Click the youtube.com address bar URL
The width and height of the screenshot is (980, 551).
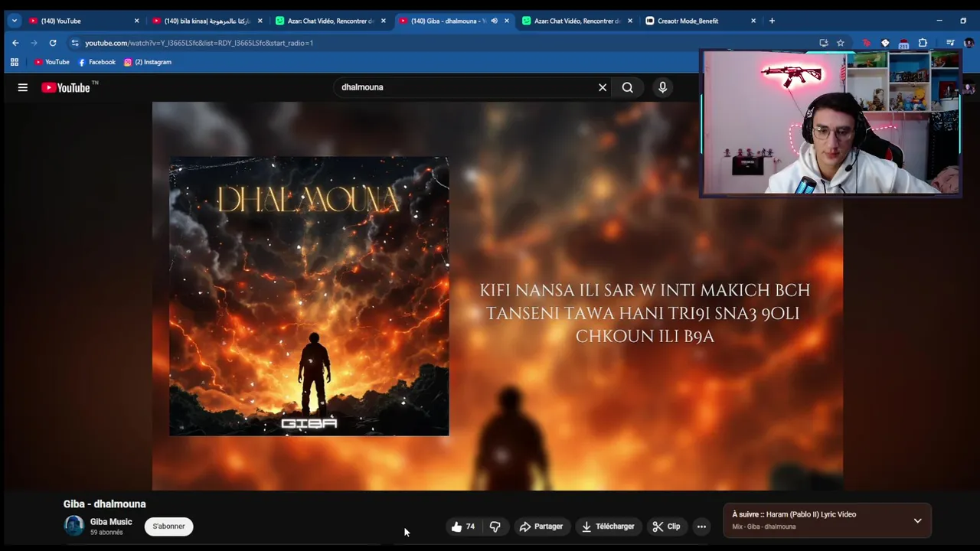[199, 43]
